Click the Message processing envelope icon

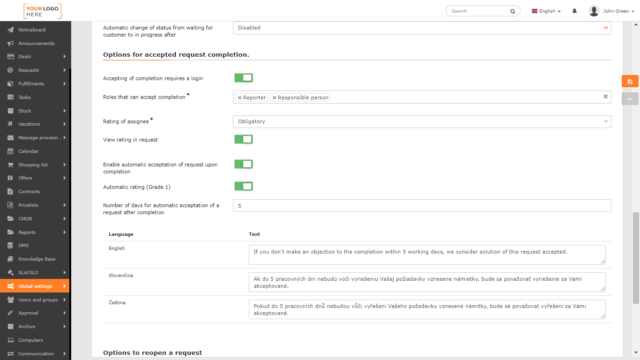pos(11,138)
